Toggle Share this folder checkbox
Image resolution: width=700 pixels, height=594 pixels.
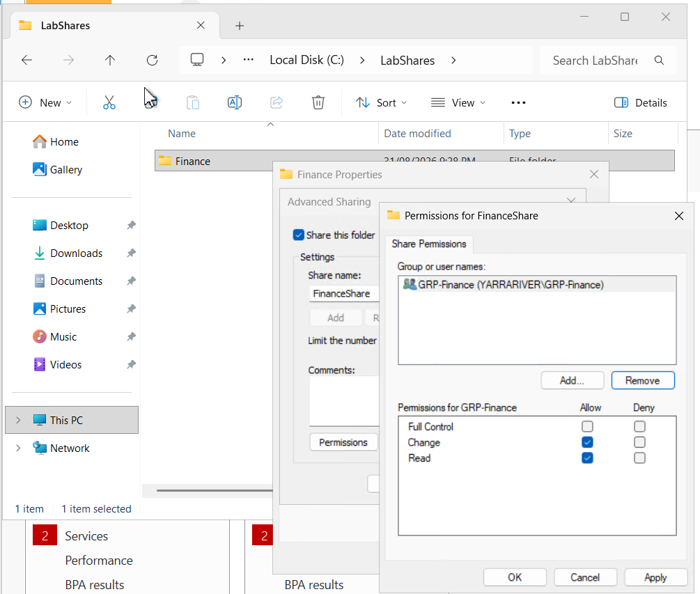(299, 235)
